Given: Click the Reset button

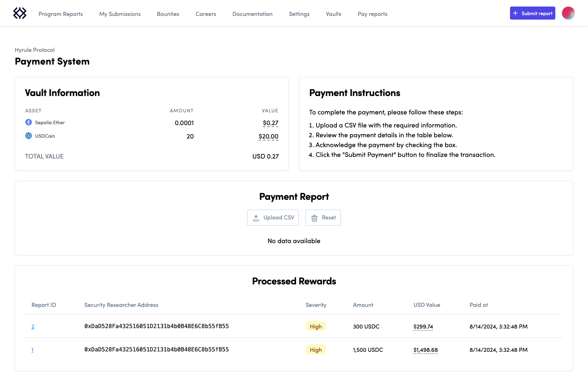Looking at the screenshot, I should point(323,217).
